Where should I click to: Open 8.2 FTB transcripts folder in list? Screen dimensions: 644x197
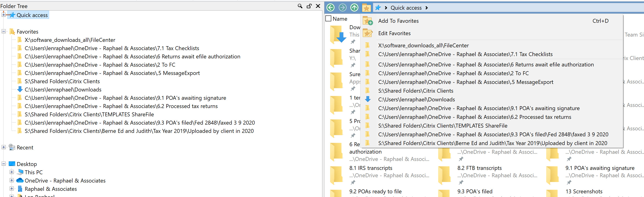(480, 168)
